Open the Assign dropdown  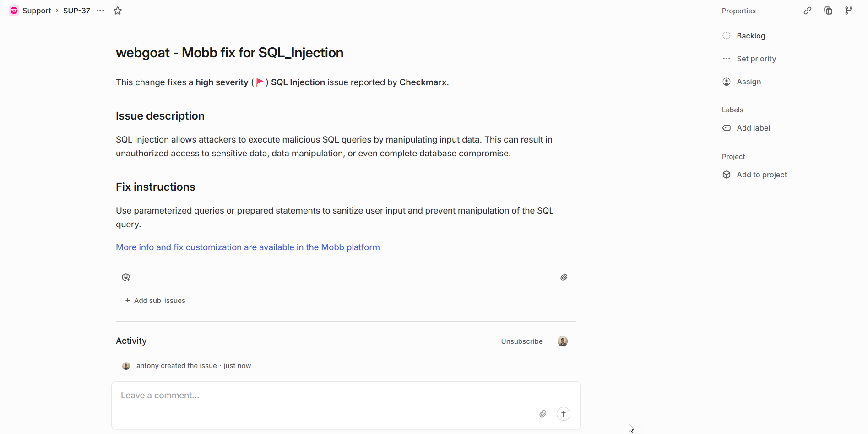749,82
